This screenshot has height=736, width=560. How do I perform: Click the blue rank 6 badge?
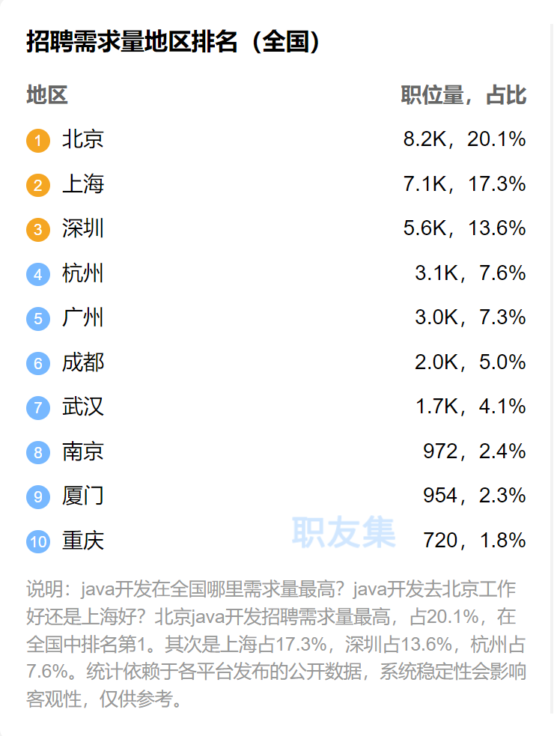pos(38,363)
